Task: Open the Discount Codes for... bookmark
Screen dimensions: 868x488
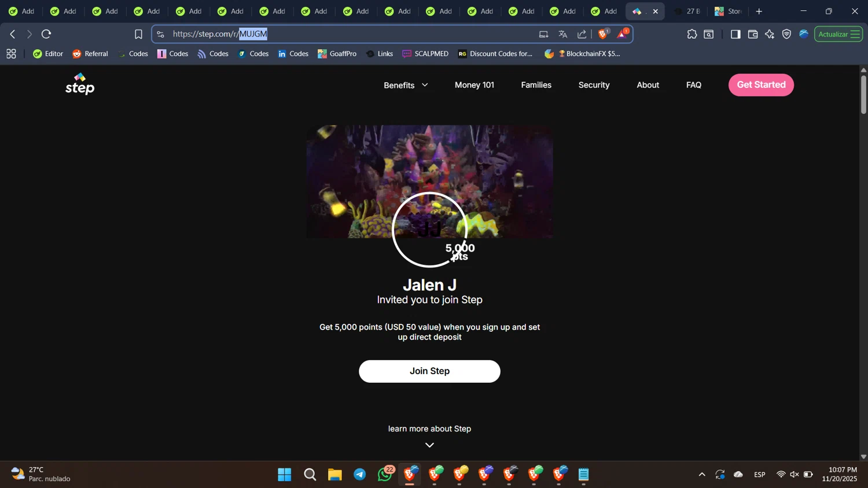Action: coord(495,54)
